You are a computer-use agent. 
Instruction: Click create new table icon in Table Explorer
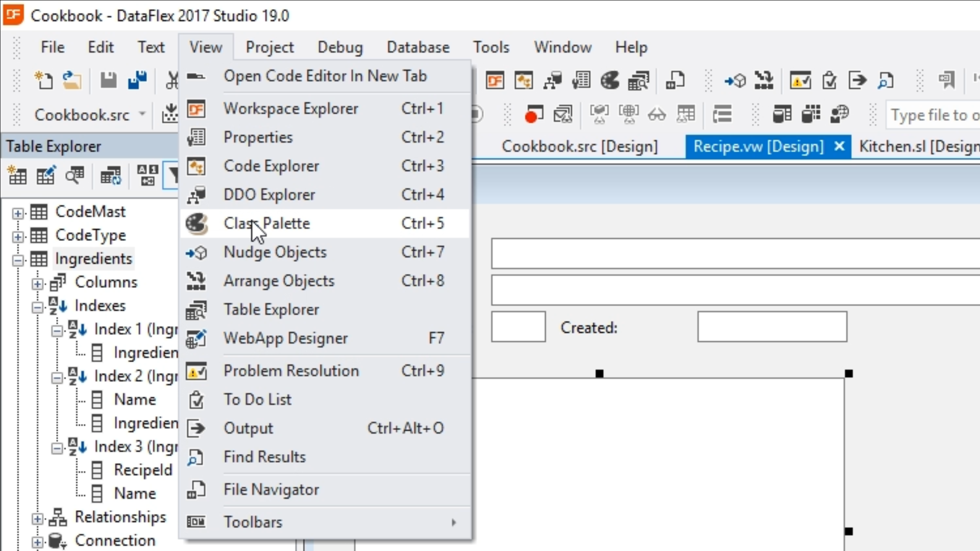pyautogui.click(x=17, y=176)
